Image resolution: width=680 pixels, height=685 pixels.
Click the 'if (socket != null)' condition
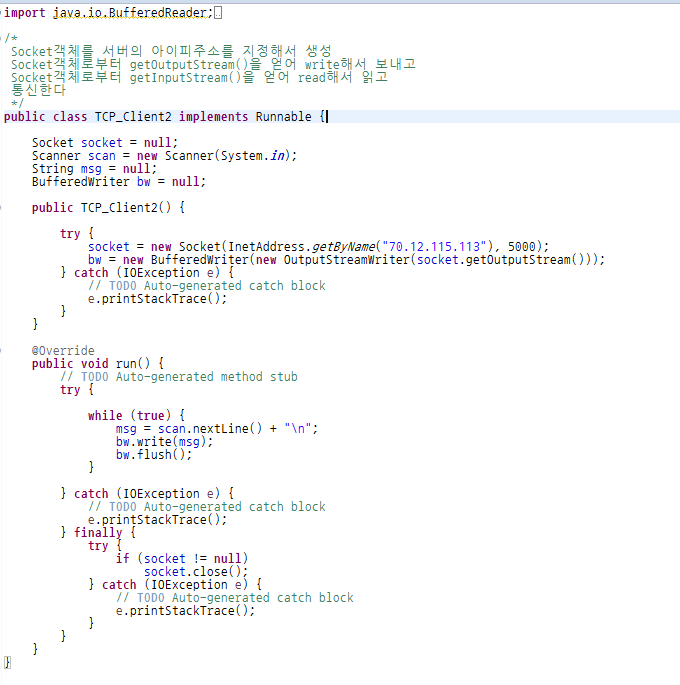182,559
